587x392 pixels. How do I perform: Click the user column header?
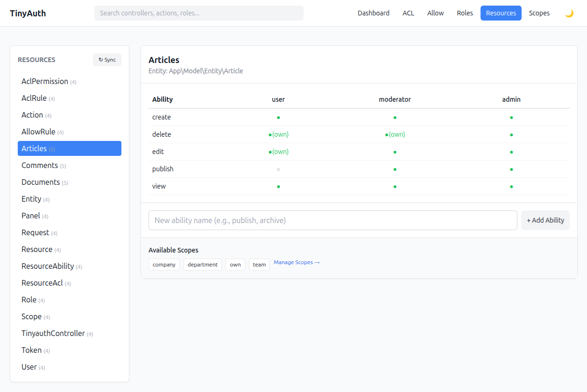tap(278, 99)
